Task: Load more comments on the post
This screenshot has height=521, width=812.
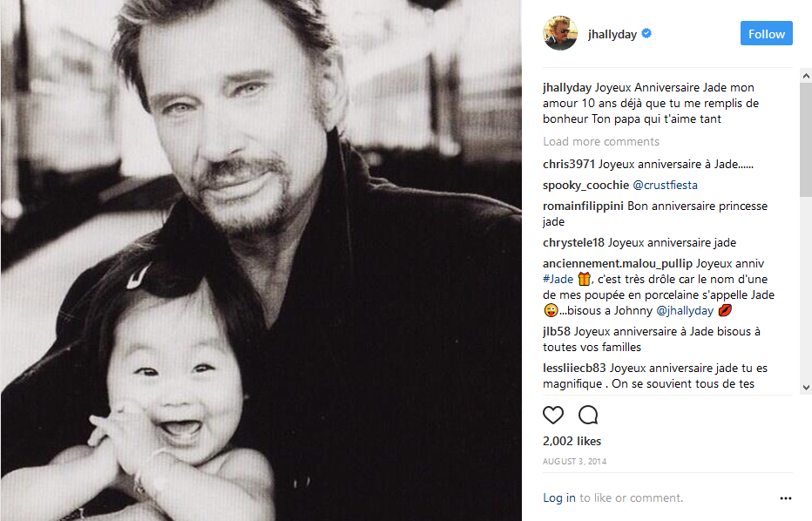Action: (x=600, y=141)
